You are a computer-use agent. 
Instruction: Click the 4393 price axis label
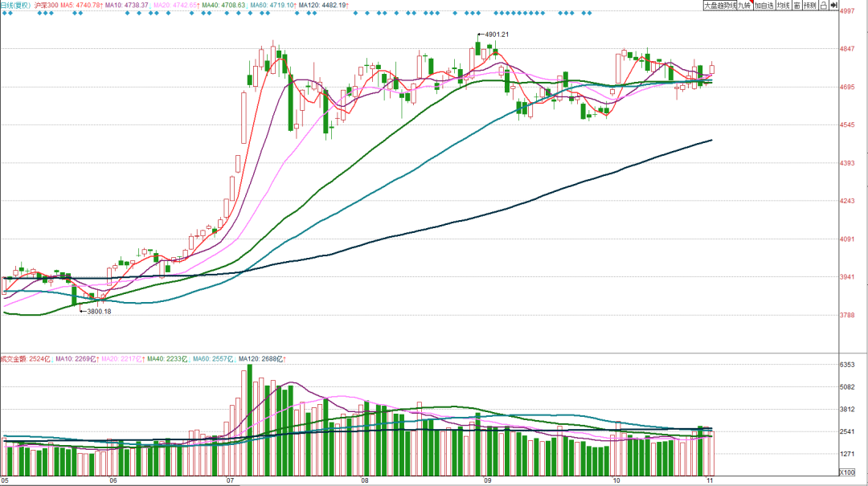pyautogui.click(x=847, y=163)
